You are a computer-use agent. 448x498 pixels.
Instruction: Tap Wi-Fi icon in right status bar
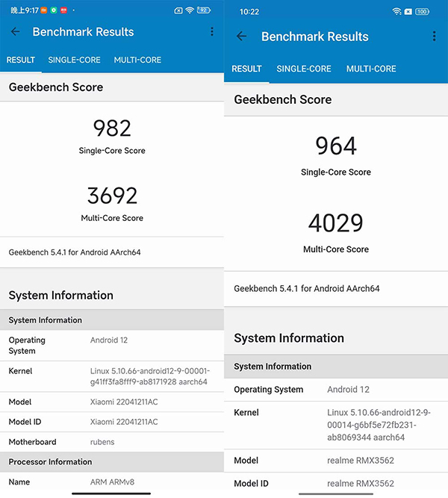(396, 12)
